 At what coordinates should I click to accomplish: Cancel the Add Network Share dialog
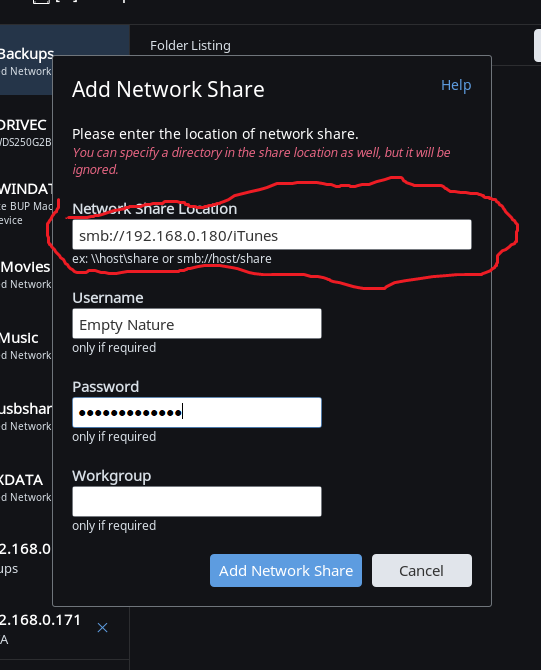pos(422,570)
